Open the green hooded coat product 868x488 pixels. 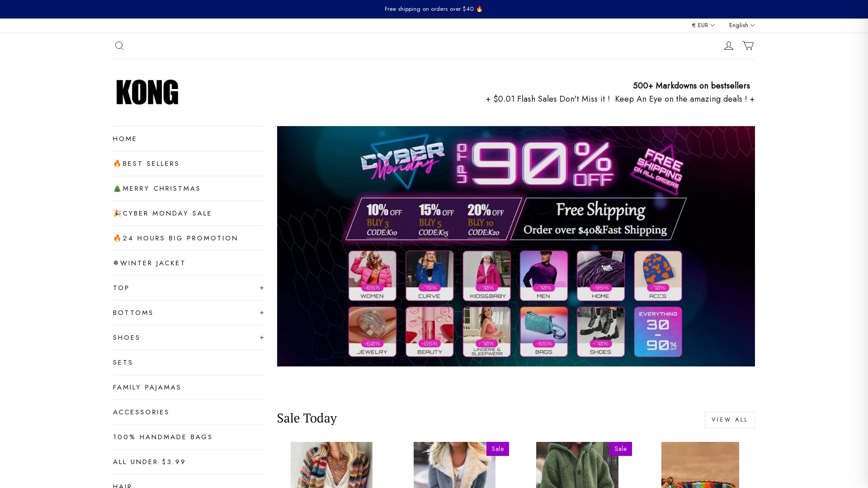click(577, 465)
